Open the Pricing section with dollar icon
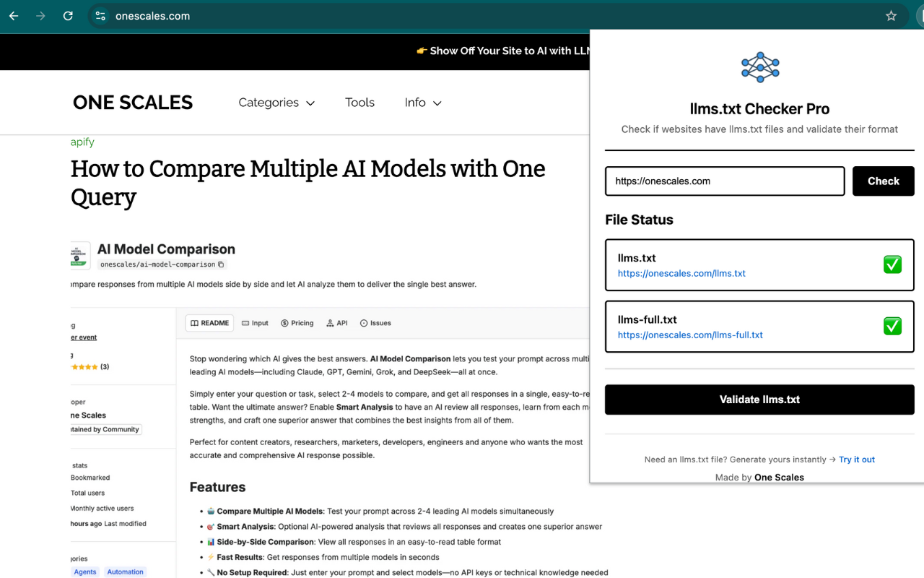Screen dimensions: 924x578 (286, 323)
